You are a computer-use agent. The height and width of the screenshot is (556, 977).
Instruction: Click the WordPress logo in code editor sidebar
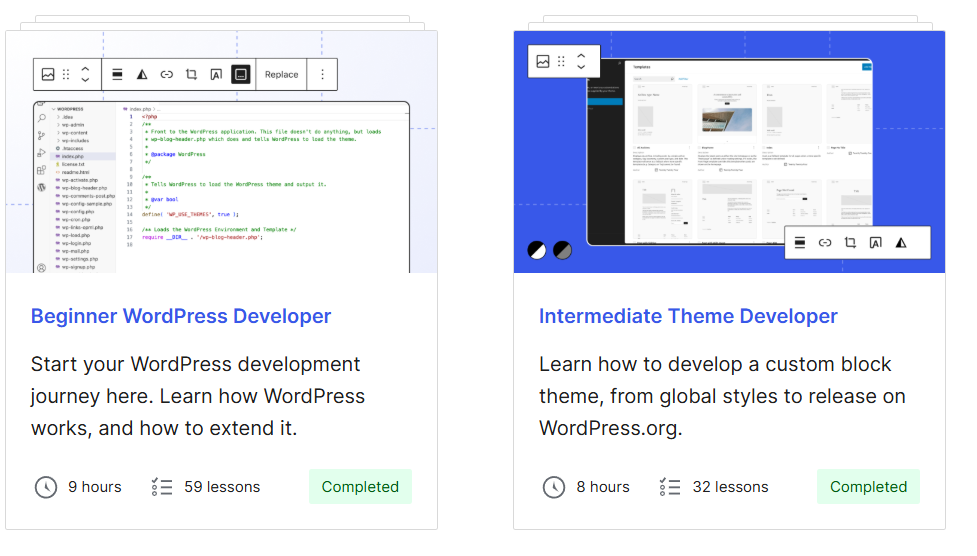[x=42, y=187]
